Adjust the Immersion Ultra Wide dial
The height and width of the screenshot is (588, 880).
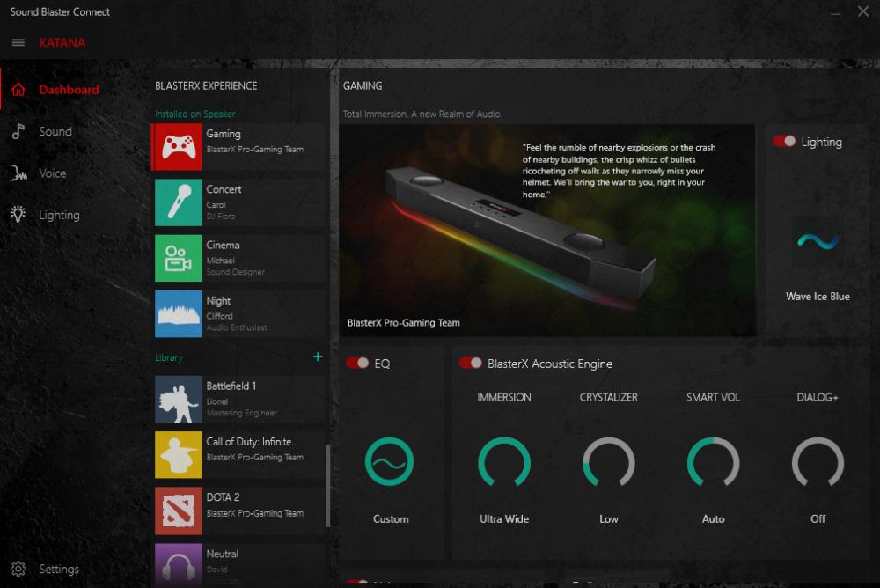click(504, 462)
